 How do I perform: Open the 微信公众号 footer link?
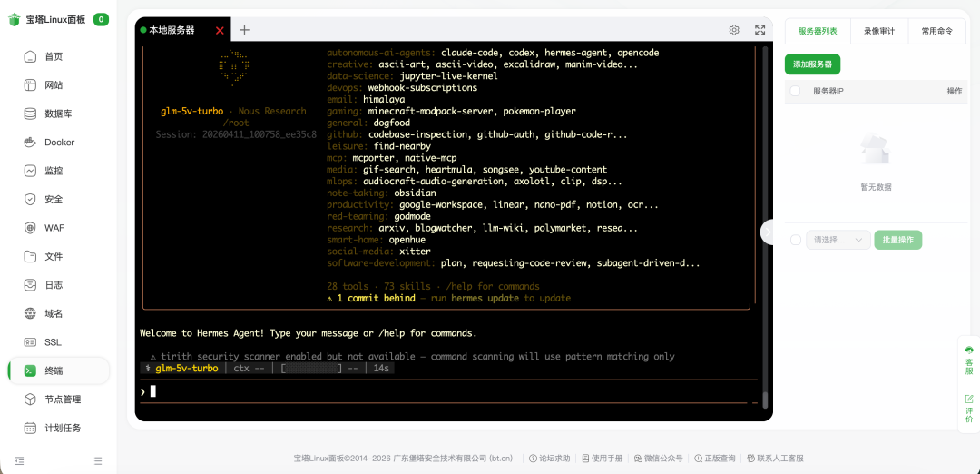(x=658, y=459)
